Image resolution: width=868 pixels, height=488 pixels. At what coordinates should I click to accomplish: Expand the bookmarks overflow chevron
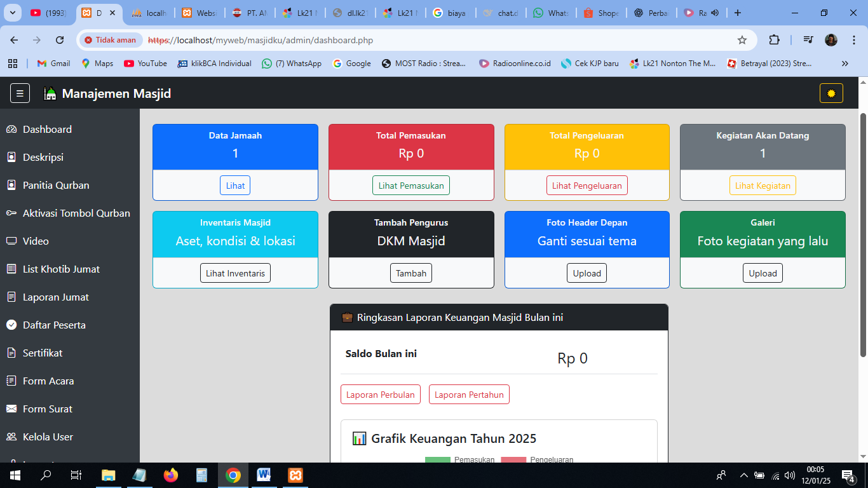tap(844, 64)
